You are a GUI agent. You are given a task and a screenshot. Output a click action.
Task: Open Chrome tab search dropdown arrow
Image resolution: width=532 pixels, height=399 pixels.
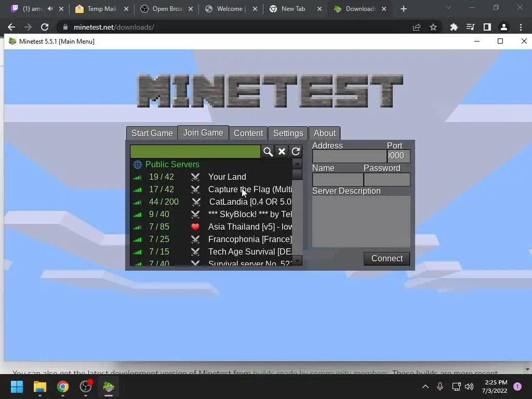(x=448, y=7)
